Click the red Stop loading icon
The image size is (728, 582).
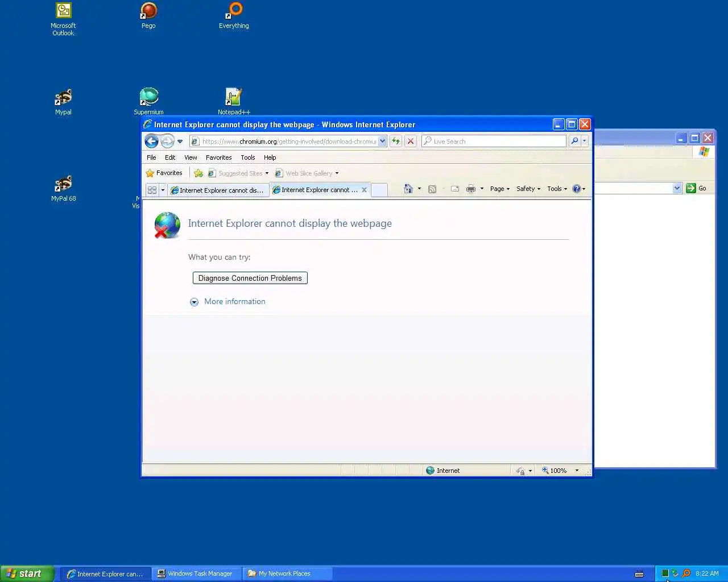pyautogui.click(x=411, y=141)
